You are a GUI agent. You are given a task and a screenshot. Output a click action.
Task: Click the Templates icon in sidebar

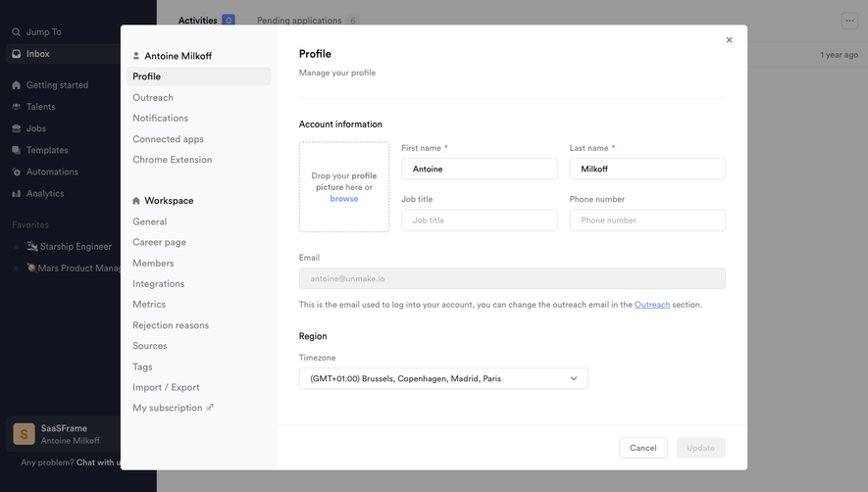coord(16,150)
